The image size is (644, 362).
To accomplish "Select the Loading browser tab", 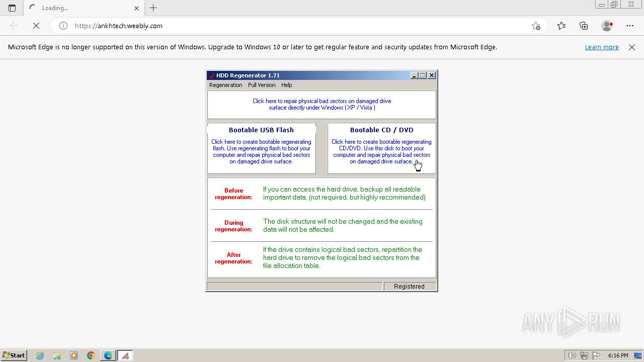I will tap(84, 8).
